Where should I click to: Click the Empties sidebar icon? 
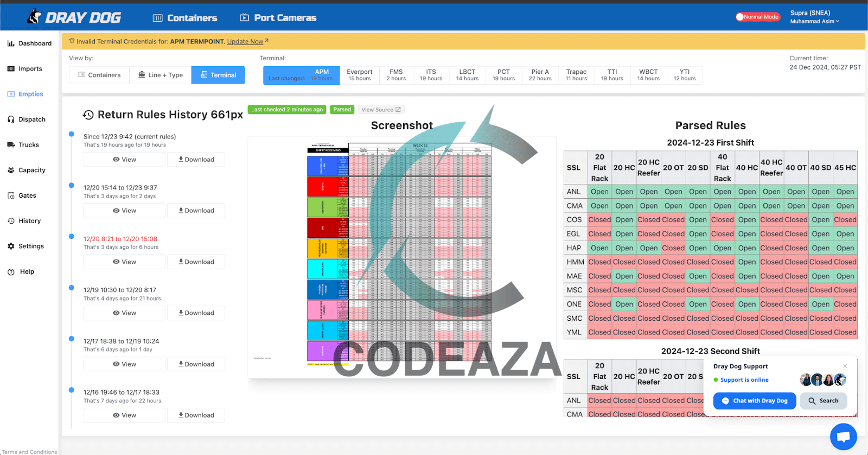tap(11, 94)
